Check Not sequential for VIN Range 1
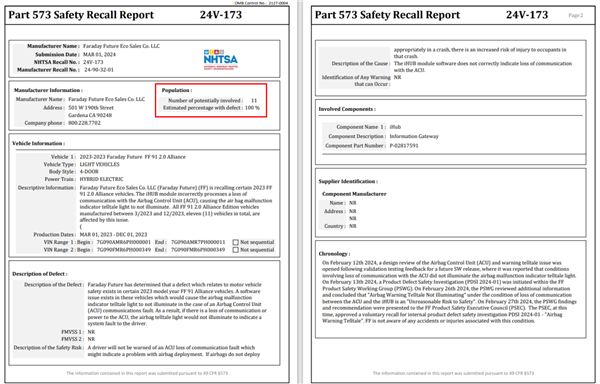The width and height of the screenshot is (600, 384). 236,242
